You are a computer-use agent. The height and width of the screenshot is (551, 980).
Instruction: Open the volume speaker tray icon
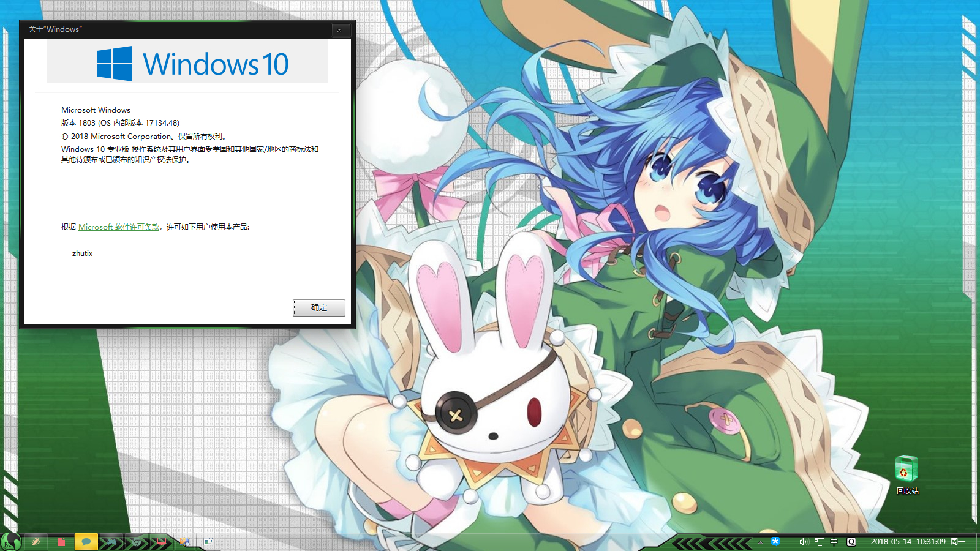(x=804, y=542)
